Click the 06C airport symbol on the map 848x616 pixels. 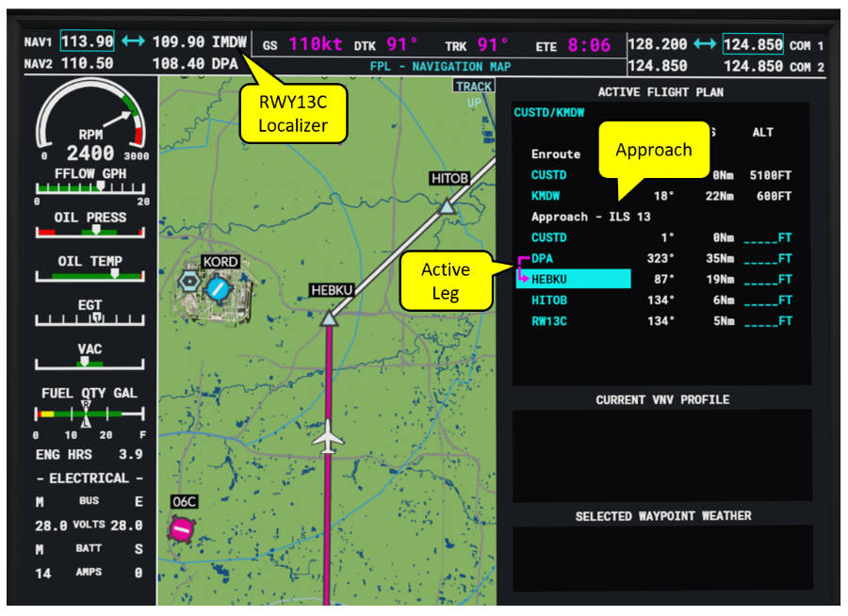(181, 530)
